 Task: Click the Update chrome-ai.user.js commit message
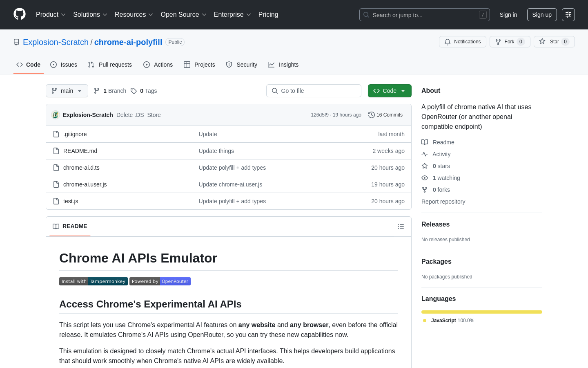(230, 184)
